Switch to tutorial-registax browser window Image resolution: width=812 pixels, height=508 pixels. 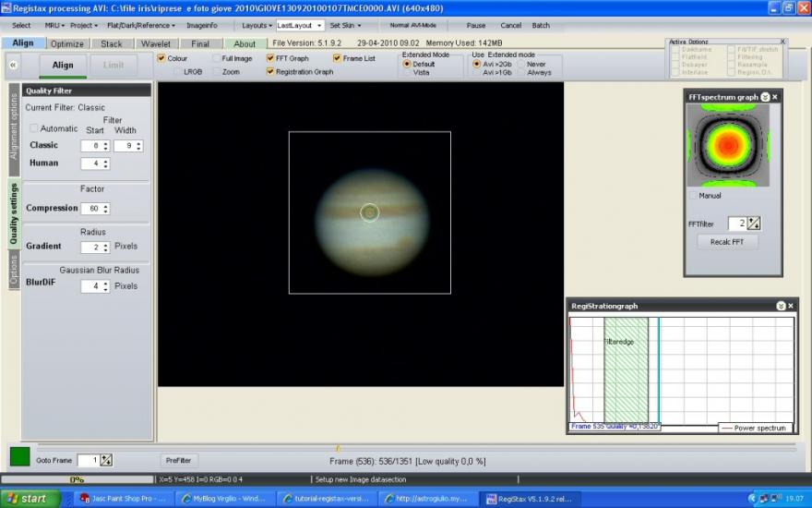[328, 499]
